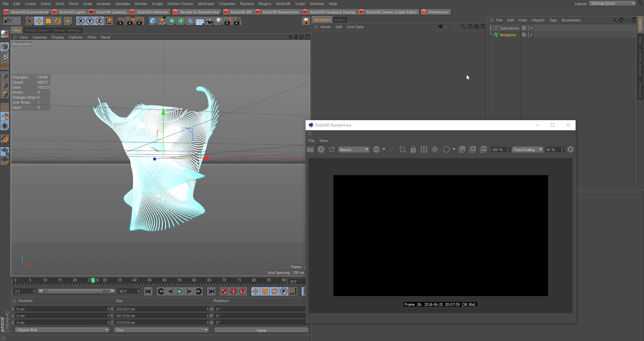The image size is (644, 341).
Task: Select the Move tool in top toolbar
Action: pyautogui.click(x=39, y=21)
